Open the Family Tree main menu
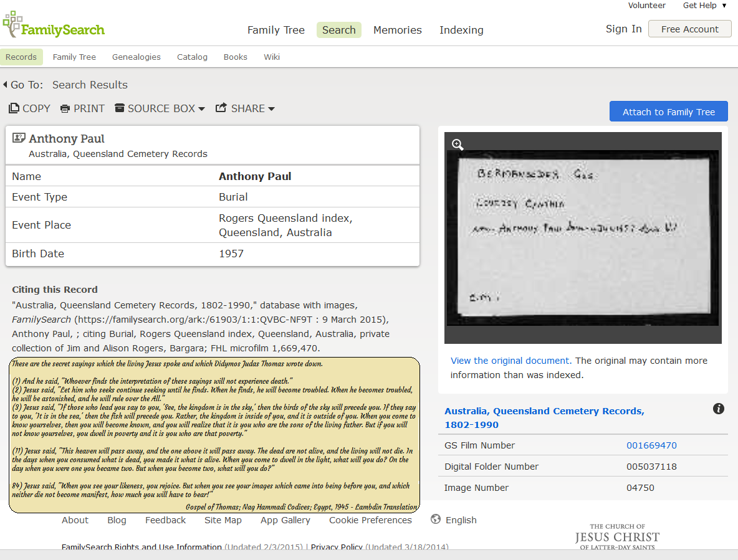738x560 pixels. 276,30
